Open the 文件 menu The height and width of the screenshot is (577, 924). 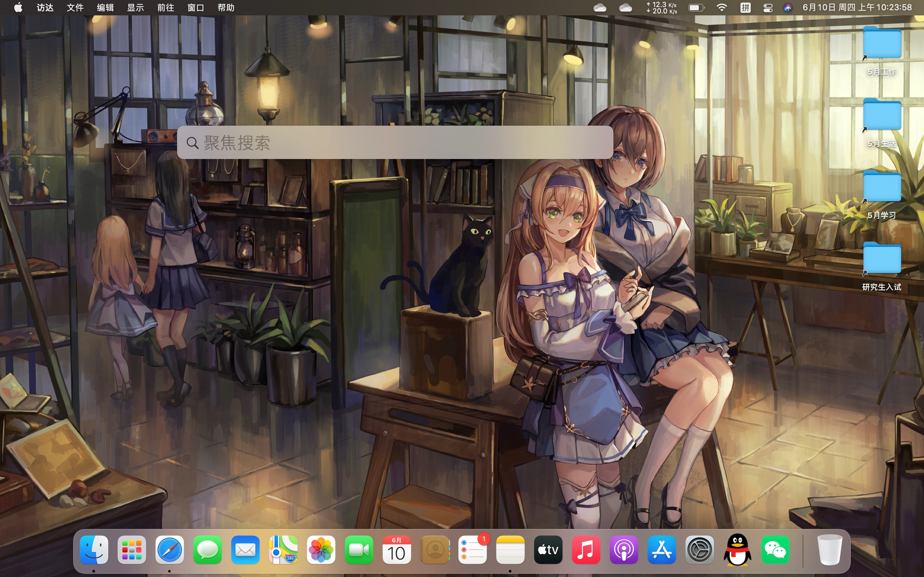click(x=75, y=8)
